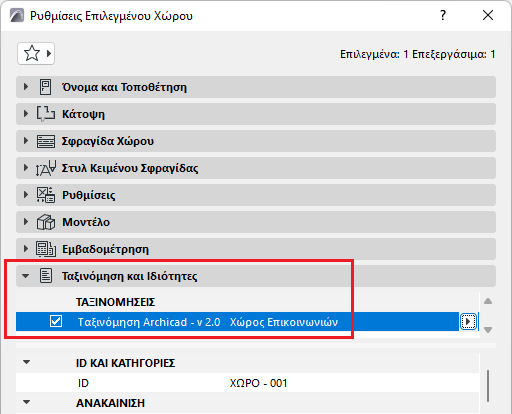This screenshot has height=414, width=512.
Task: Select the Ταξινόμηση Archicad - v 2.0 row label
Action: coord(149,322)
